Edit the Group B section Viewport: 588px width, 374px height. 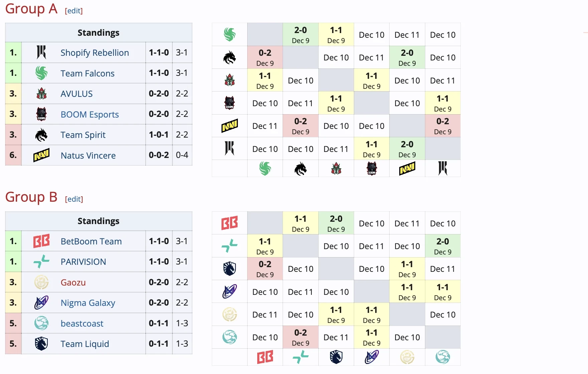74,199
